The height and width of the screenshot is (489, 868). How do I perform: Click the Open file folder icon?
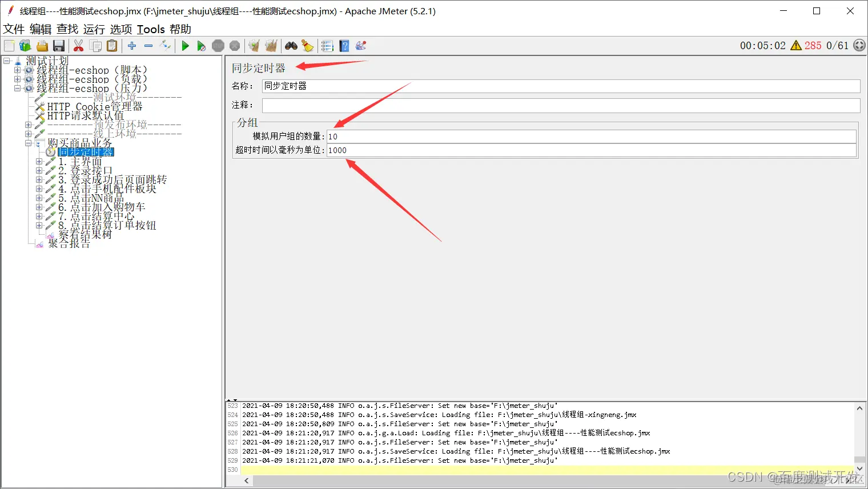42,46
